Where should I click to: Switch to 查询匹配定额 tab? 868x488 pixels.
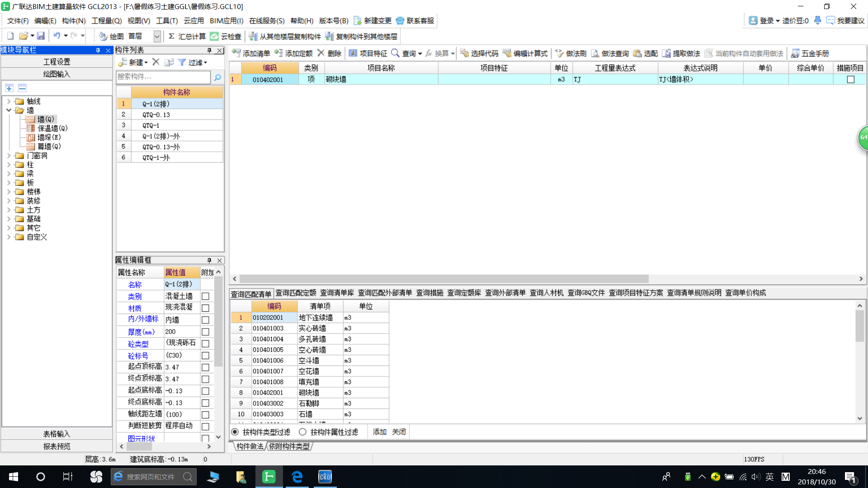tap(296, 293)
